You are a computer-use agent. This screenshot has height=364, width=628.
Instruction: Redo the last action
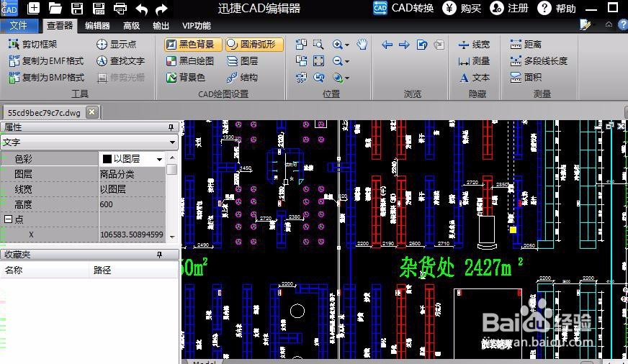(x=161, y=9)
